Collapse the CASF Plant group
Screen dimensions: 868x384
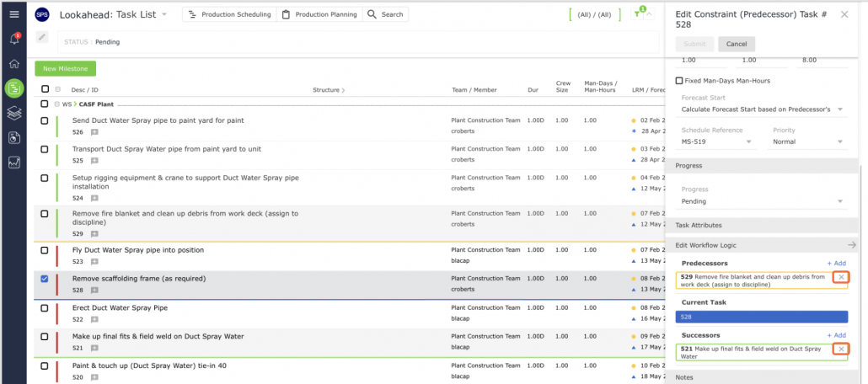[x=57, y=104]
